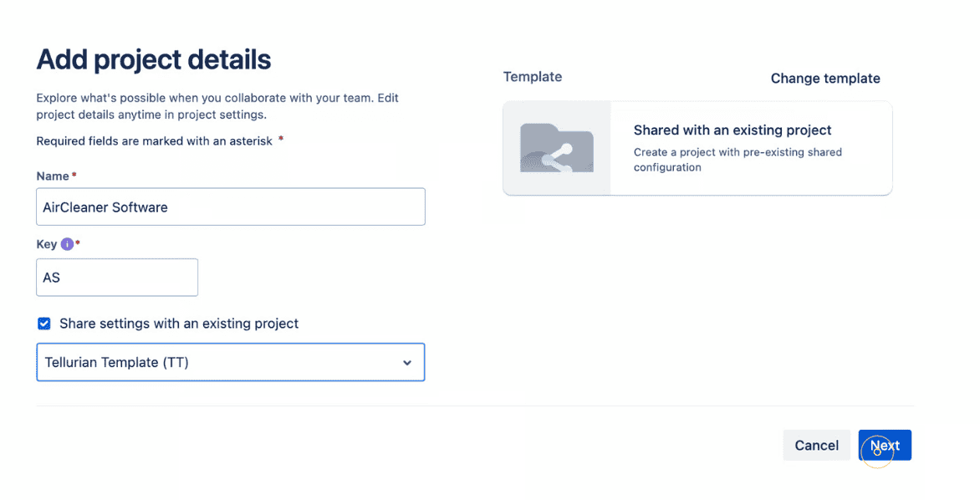Click the Name field label
The width and height of the screenshot is (980, 500).
coord(53,176)
